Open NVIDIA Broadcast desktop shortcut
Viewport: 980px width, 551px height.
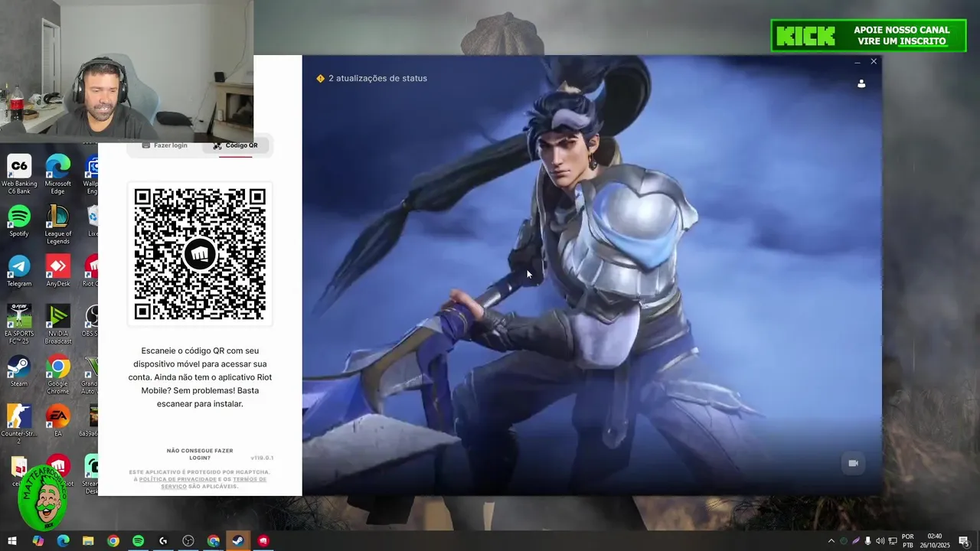coord(57,324)
